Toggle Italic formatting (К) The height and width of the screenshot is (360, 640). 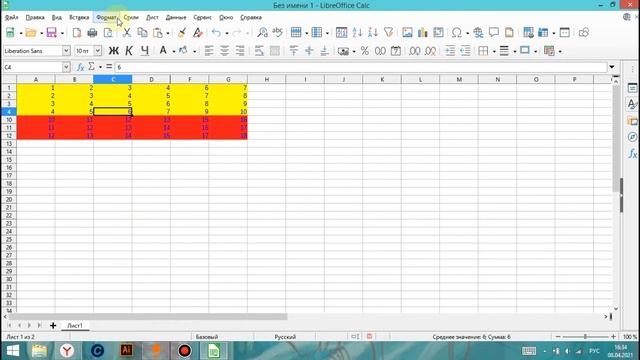[x=129, y=51]
